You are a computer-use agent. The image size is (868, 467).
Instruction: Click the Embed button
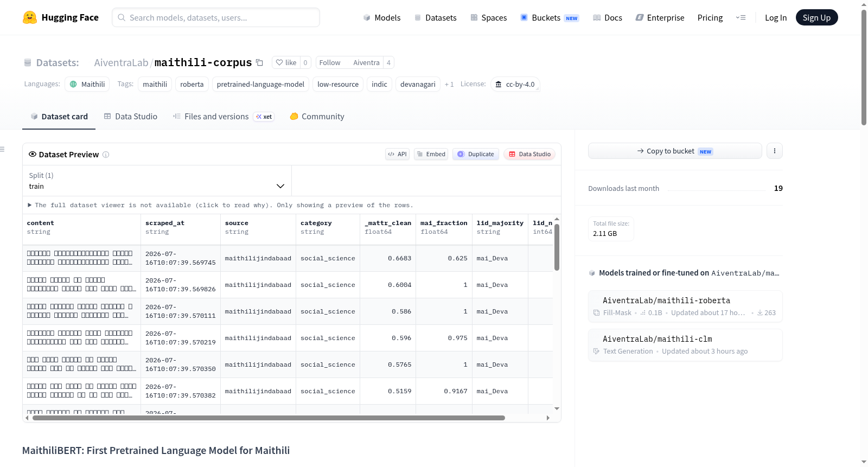[431, 154]
